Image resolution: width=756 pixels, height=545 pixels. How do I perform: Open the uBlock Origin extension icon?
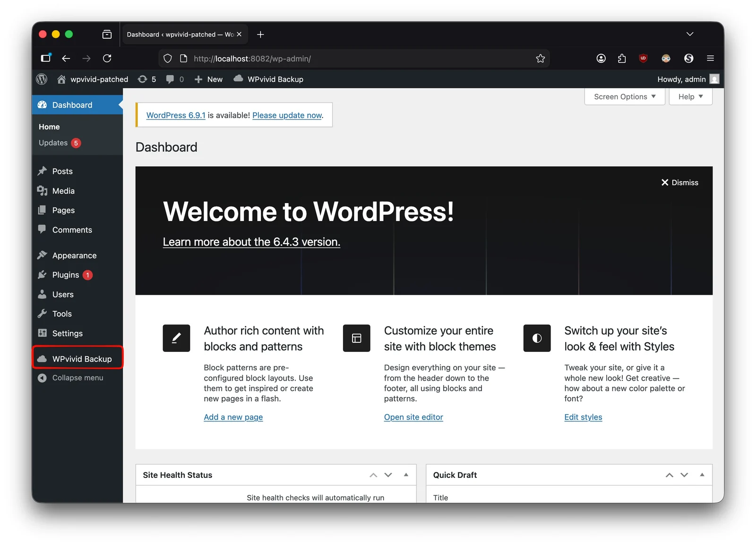click(x=643, y=59)
